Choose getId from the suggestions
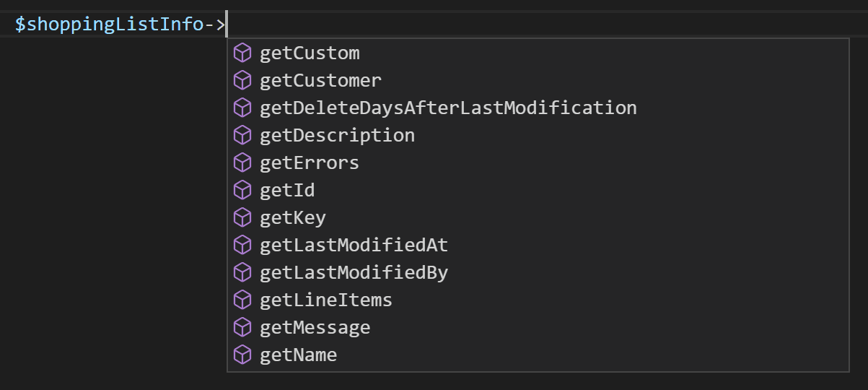The height and width of the screenshot is (390, 868). click(287, 191)
